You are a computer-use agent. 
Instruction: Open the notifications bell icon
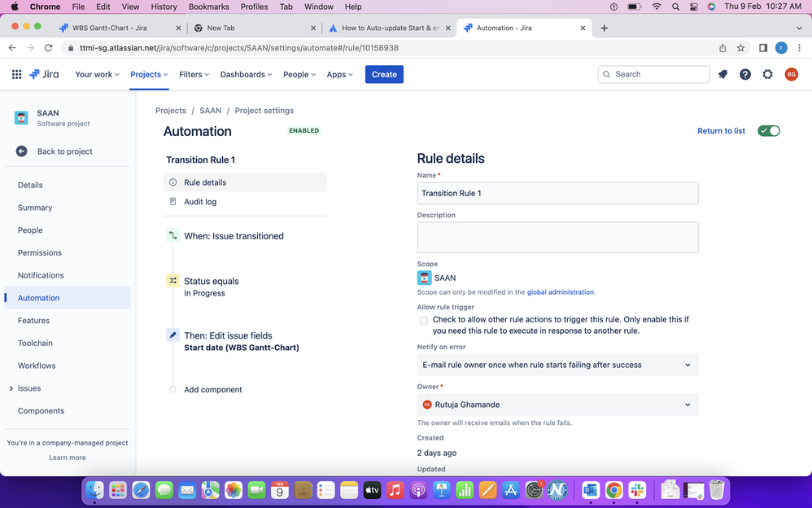pyautogui.click(x=723, y=74)
